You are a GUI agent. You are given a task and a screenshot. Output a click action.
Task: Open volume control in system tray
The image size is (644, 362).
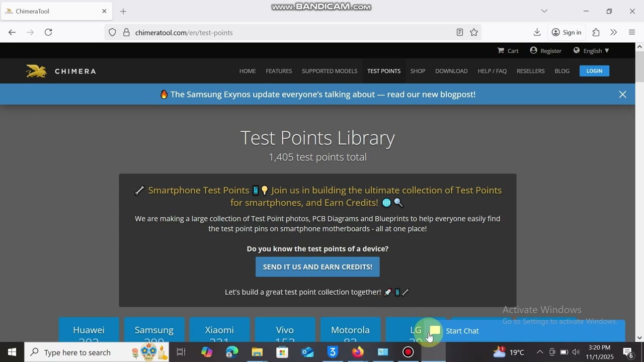point(576,352)
